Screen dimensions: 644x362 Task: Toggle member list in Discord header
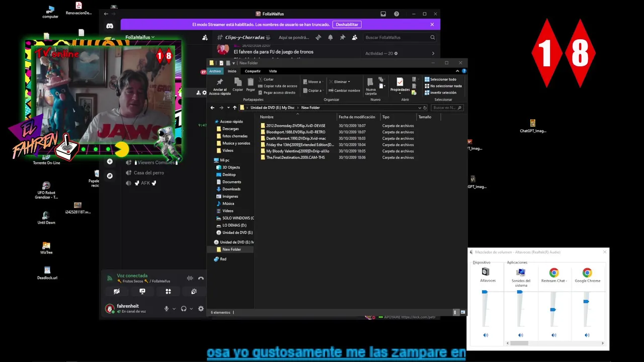[x=355, y=37]
